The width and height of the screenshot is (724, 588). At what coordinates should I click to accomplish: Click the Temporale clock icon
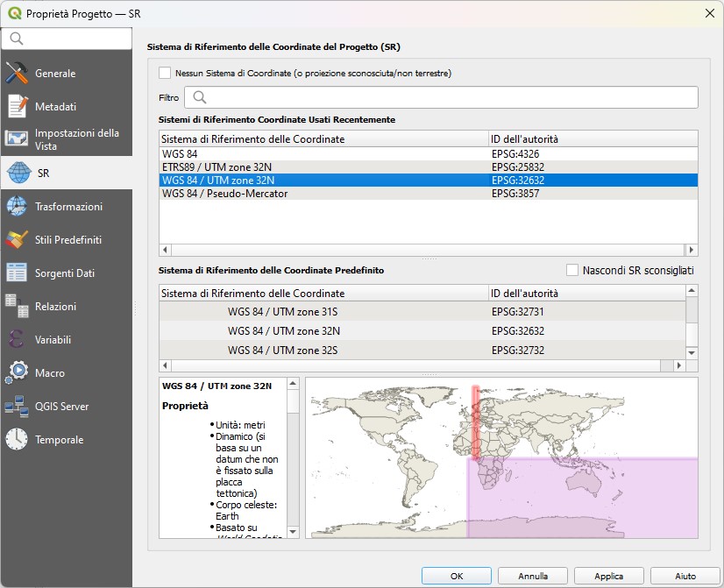point(18,440)
